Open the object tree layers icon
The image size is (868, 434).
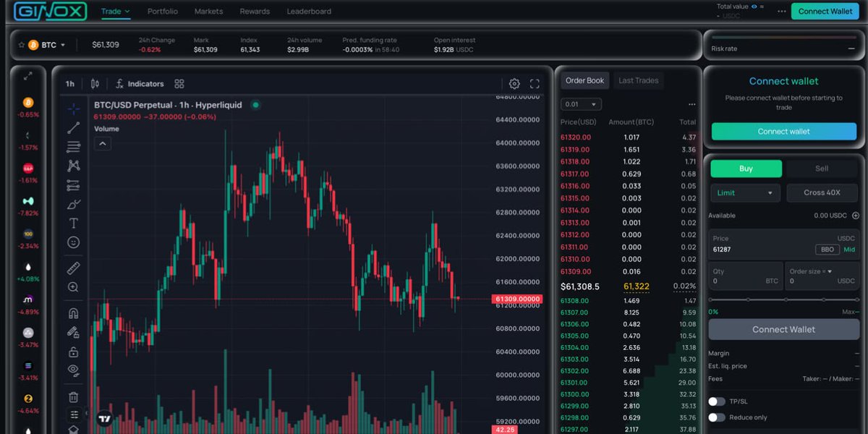tap(74, 429)
